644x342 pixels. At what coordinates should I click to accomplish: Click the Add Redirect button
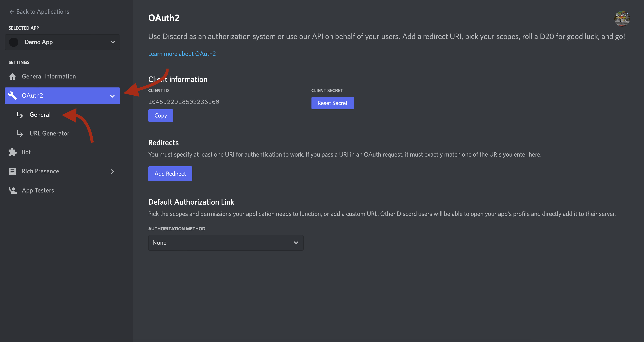tap(170, 174)
